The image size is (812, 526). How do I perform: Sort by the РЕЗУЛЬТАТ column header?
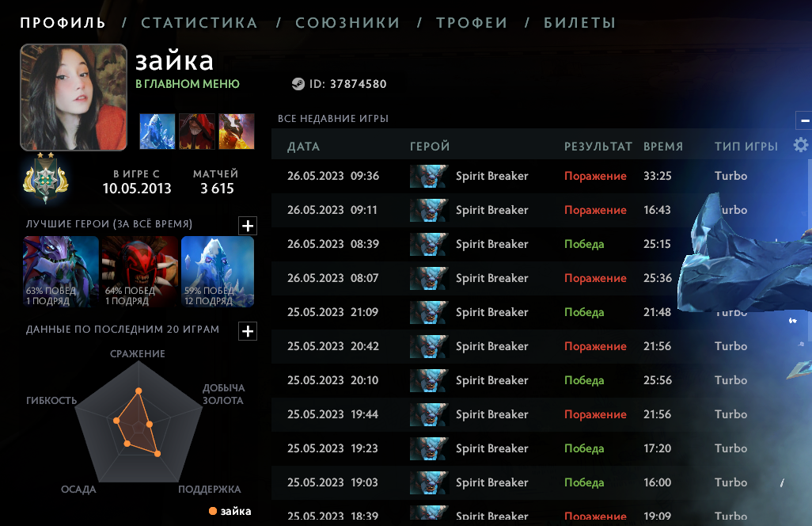coord(598,147)
